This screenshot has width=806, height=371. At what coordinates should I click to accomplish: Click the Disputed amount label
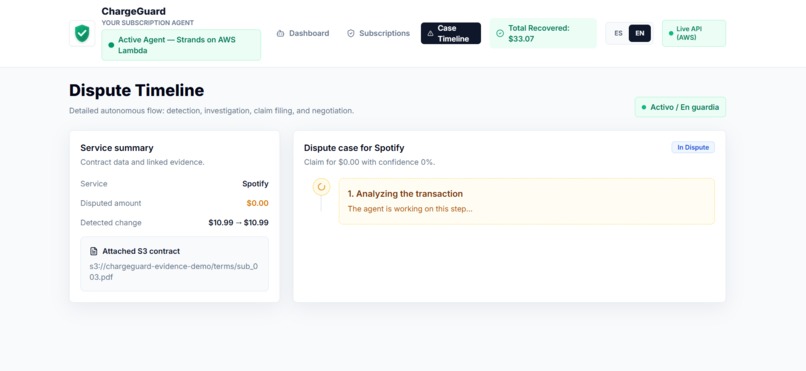[x=111, y=203]
